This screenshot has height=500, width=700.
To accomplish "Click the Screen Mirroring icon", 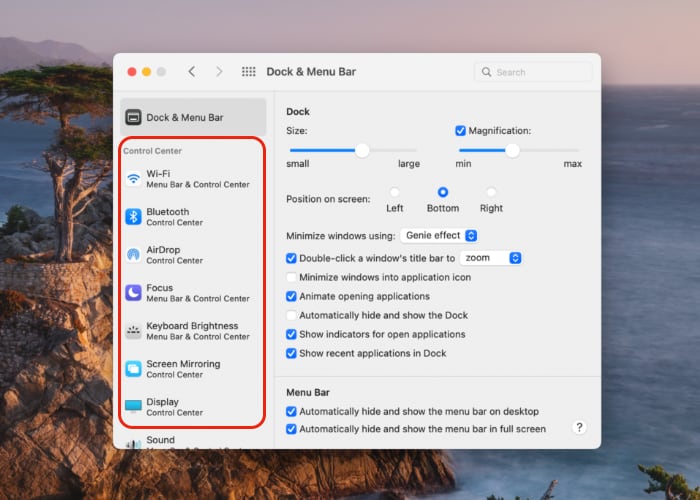I will point(133,369).
